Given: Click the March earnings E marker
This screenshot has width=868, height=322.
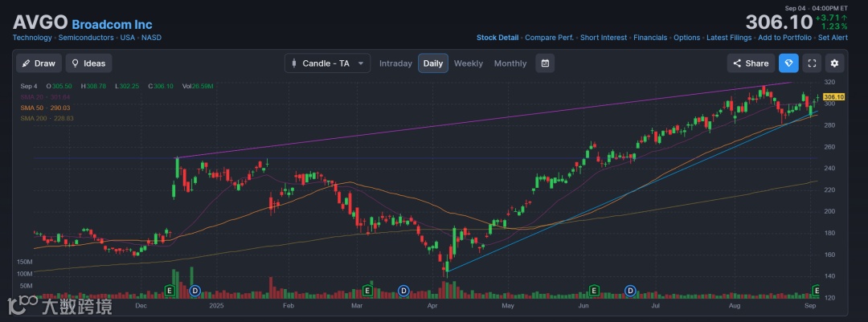Looking at the screenshot, I should [366, 290].
